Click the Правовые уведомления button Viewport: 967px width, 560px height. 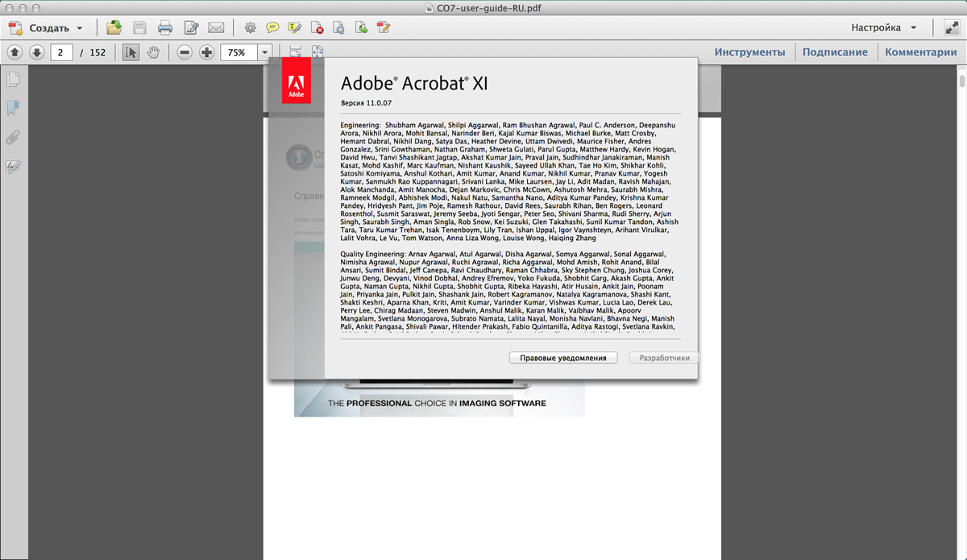tap(562, 358)
